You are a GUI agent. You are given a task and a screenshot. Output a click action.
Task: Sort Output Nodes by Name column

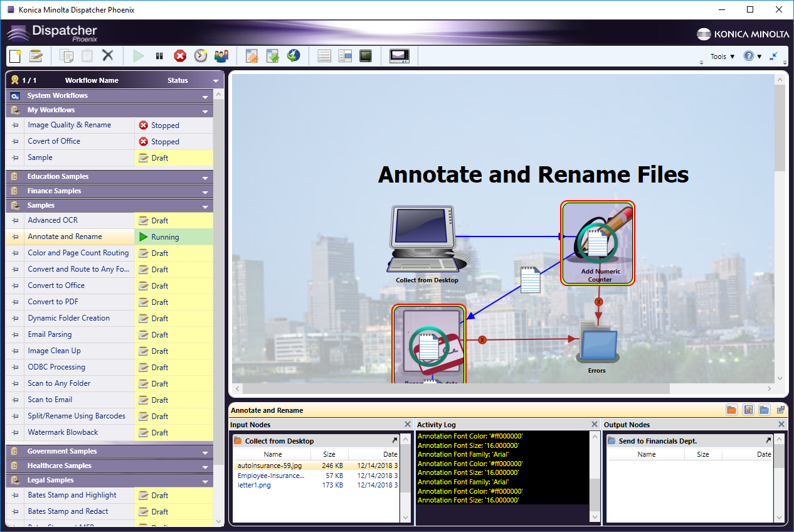click(646, 454)
